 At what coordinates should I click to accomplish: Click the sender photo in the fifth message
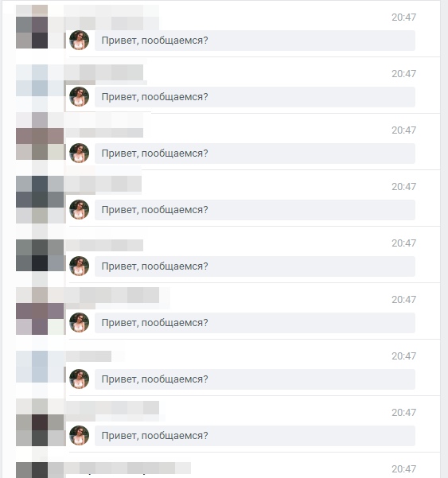coord(80,266)
